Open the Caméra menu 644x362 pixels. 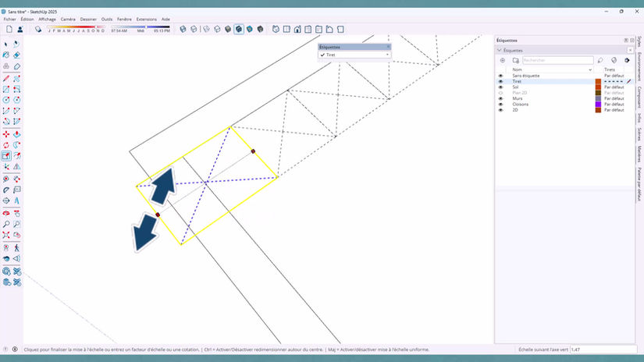click(68, 20)
